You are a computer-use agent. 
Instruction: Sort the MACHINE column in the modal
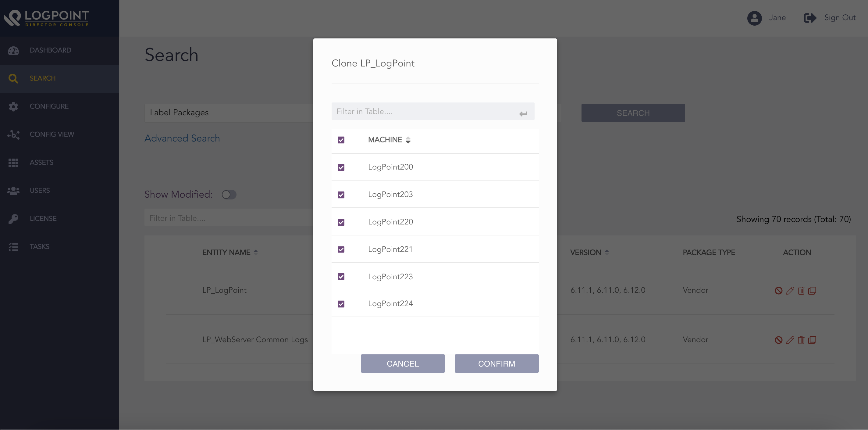click(x=408, y=140)
